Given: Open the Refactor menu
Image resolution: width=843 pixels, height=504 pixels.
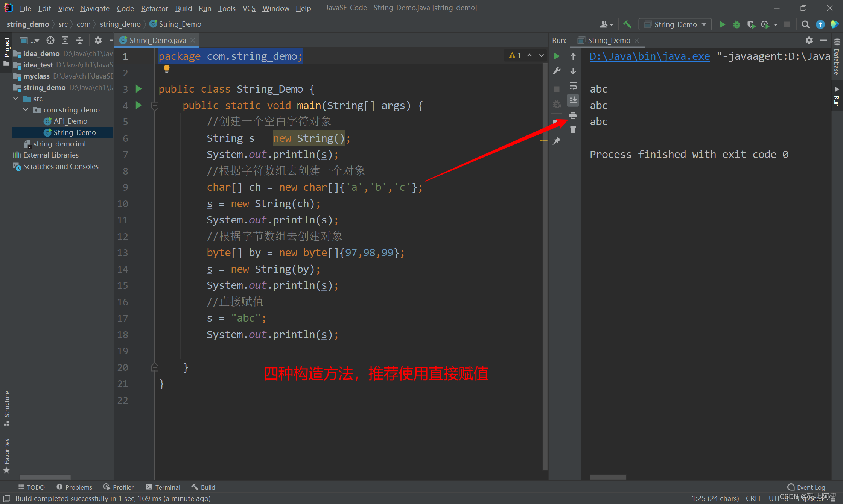Looking at the screenshot, I should (x=154, y=8).
